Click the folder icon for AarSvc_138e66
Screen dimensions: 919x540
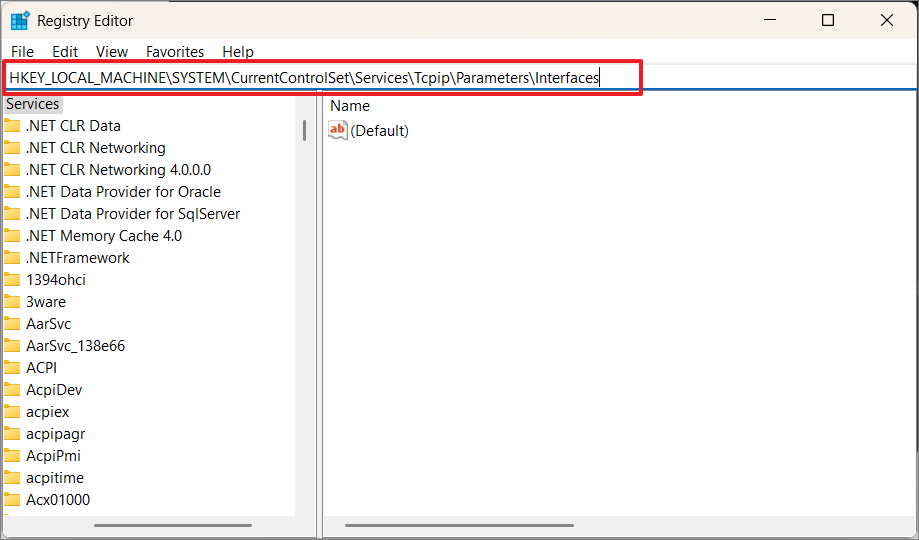click(12, 346)
